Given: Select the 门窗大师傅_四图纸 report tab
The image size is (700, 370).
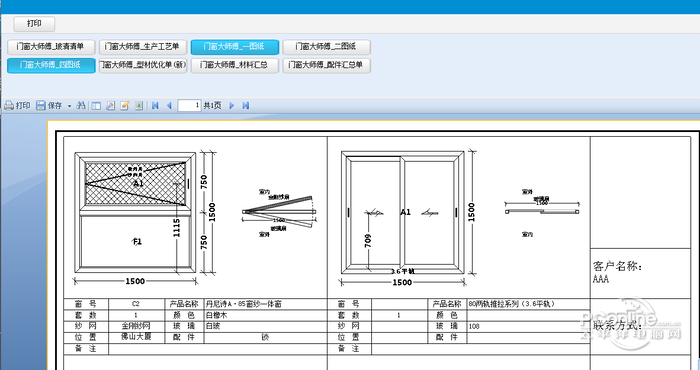Looking at the screenshot, I should pyautogui.click(x=51, y=65).
